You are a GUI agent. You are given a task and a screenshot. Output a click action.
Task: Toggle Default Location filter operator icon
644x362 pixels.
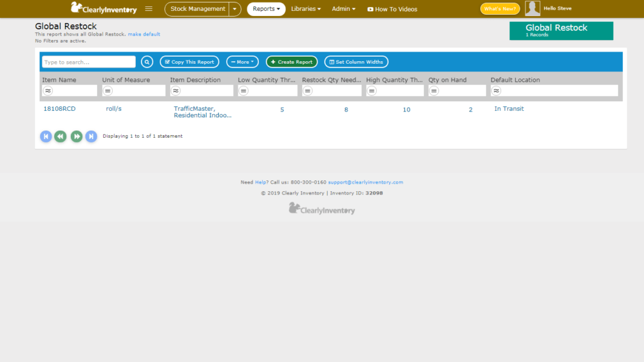tap(496, 91)
